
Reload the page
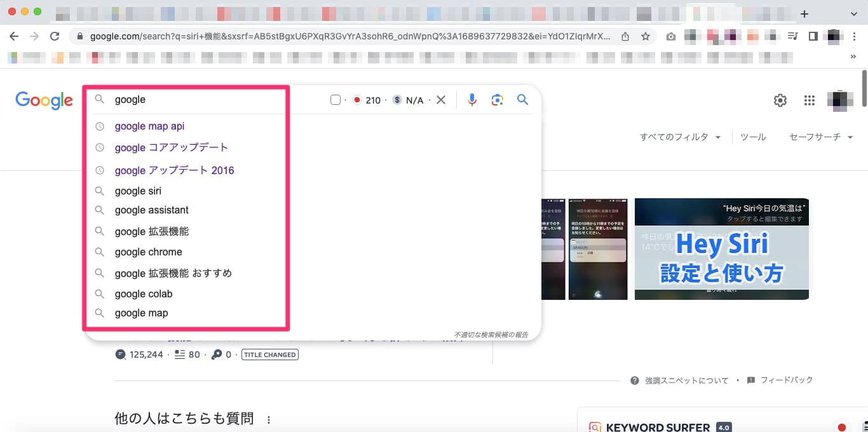pos(55,36)
